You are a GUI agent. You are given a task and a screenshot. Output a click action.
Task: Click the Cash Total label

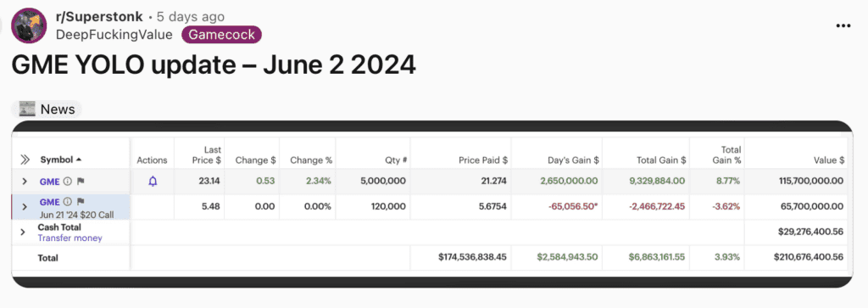point(59,227)
